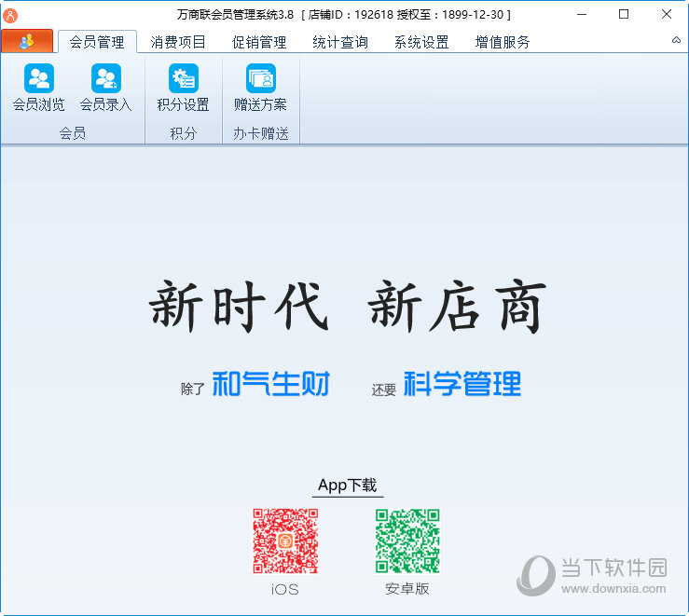Switch to the 消费项目 tab
The height and width of the screenshot is (616, 689).
pos(178,42)
